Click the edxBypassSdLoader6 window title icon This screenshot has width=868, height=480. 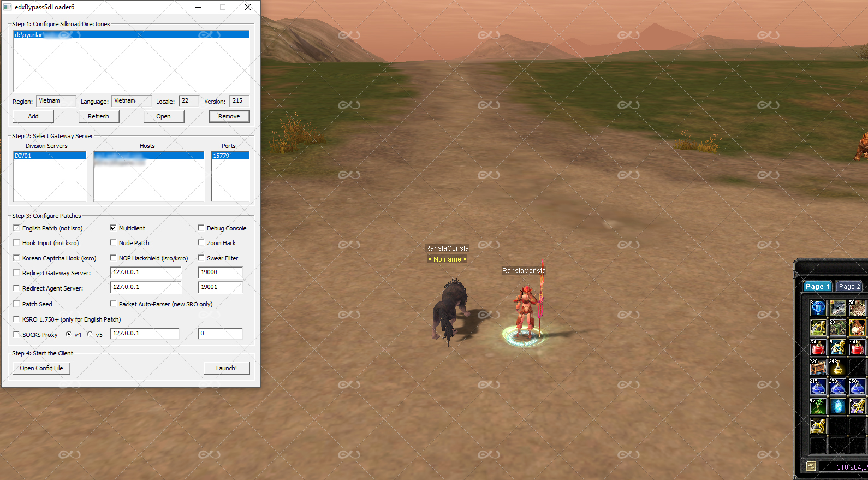pos(8,7)
